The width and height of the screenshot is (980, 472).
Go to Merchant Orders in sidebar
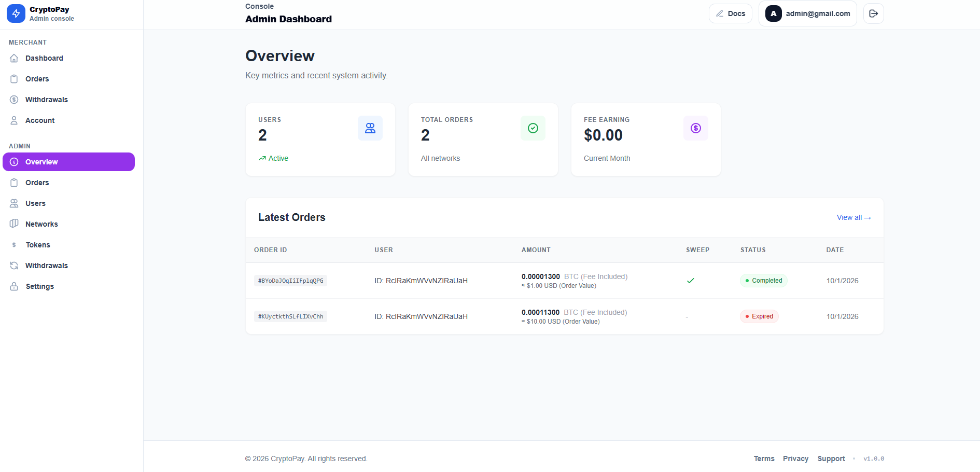[x=37, y=79]
